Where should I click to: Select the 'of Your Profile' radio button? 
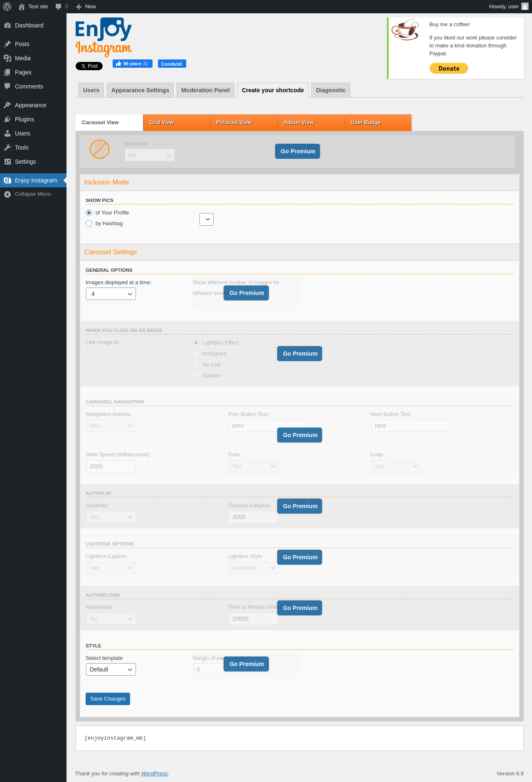89,213
